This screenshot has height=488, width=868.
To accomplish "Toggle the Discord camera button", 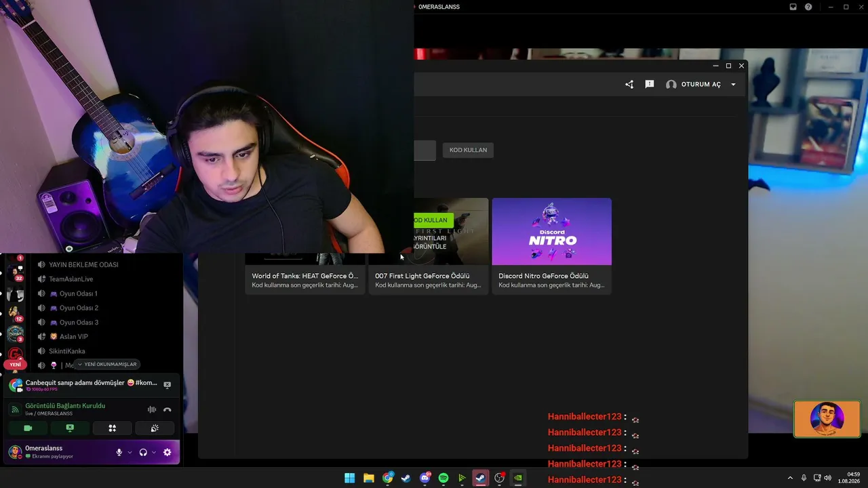I will tap(28, 428).
